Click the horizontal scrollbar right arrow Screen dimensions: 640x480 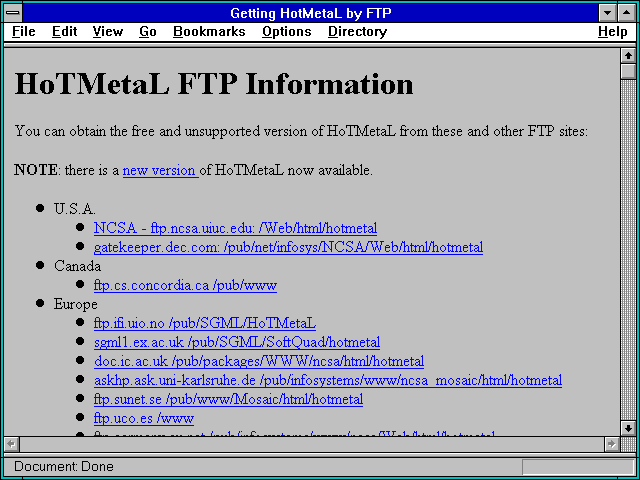611,444
